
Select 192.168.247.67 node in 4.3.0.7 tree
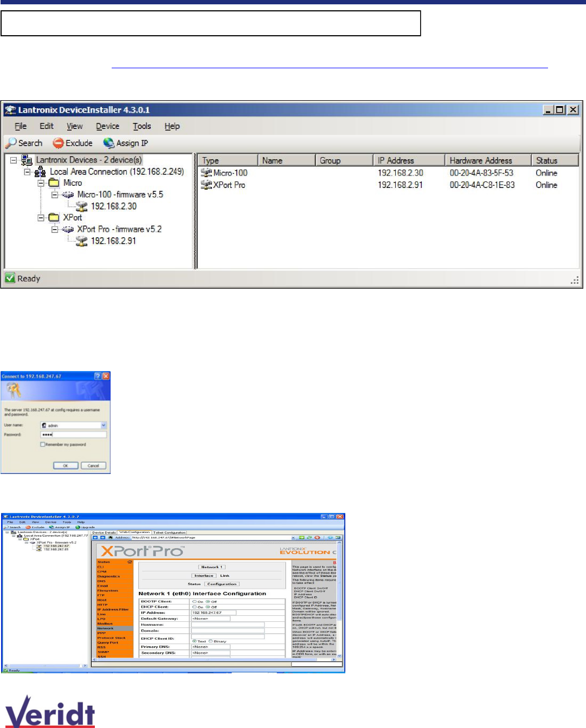pyautogui.click(x=56, y=546)
